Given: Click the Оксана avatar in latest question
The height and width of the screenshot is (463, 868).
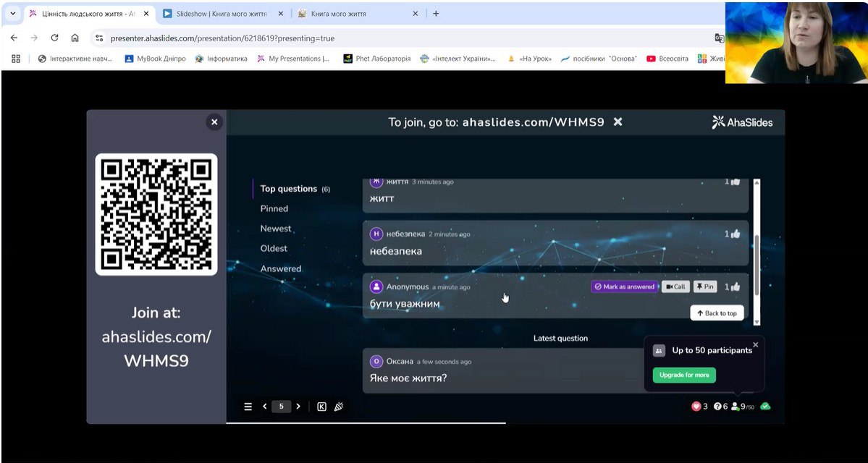Looking at the screenshot, I should pos(376,362).
